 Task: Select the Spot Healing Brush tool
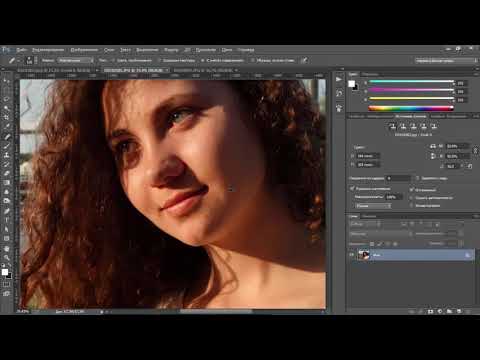click(6, 137)
